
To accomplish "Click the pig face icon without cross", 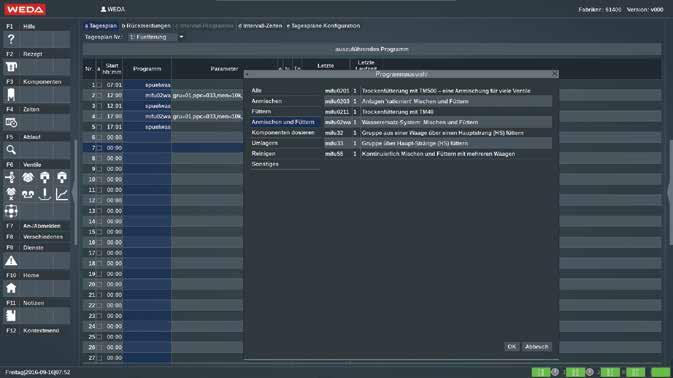I will pos(28,177).
